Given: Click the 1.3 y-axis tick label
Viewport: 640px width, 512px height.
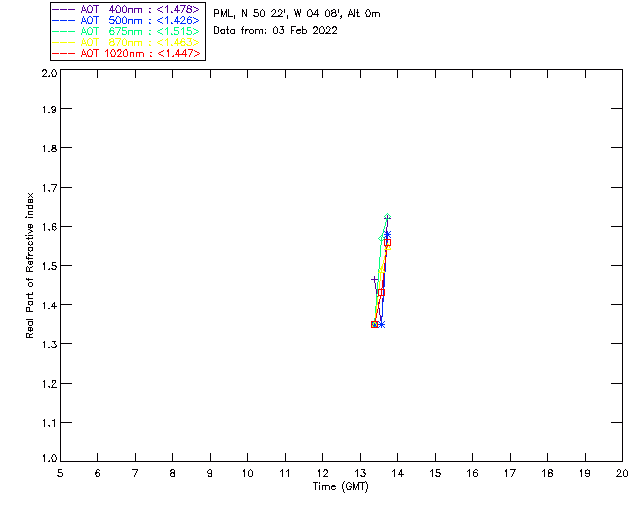Looking at the screenshot, I should pos(49,345).
